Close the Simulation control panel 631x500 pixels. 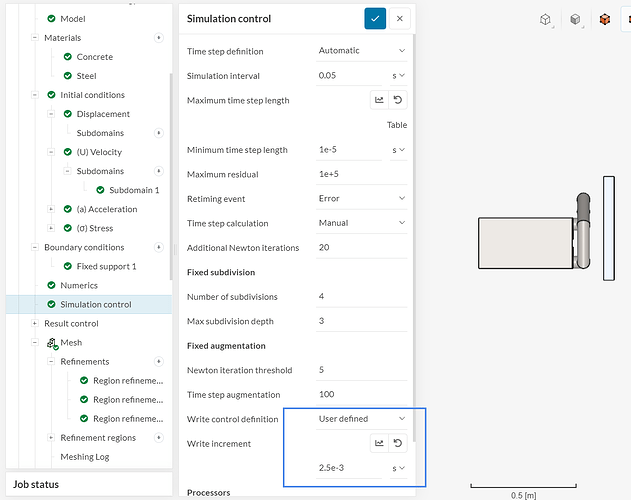400,18
